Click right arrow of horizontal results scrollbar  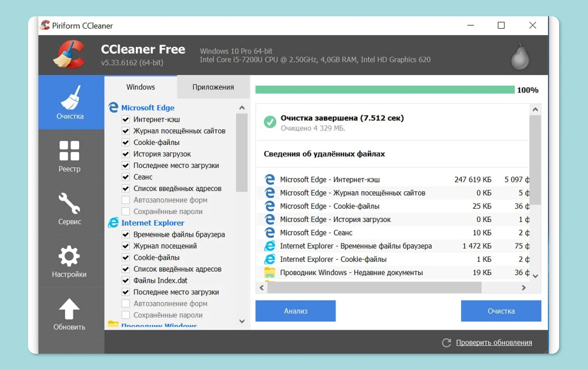pos(524,288)
